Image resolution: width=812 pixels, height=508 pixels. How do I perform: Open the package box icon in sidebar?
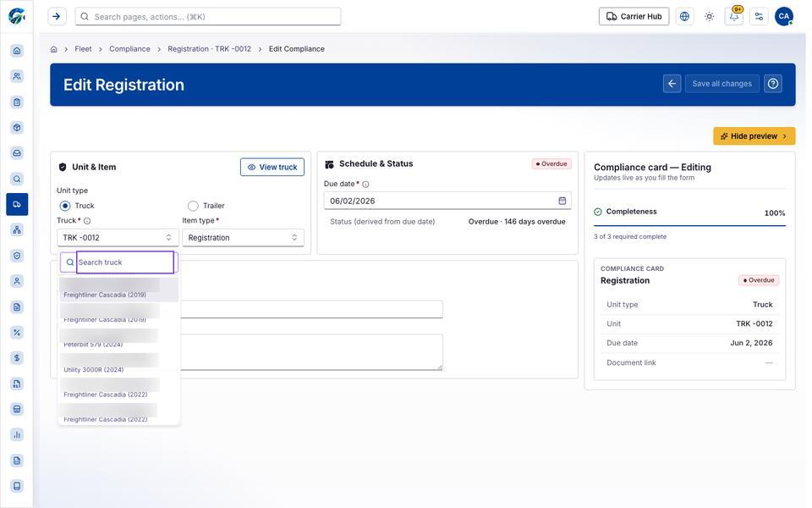click(17, 128)
